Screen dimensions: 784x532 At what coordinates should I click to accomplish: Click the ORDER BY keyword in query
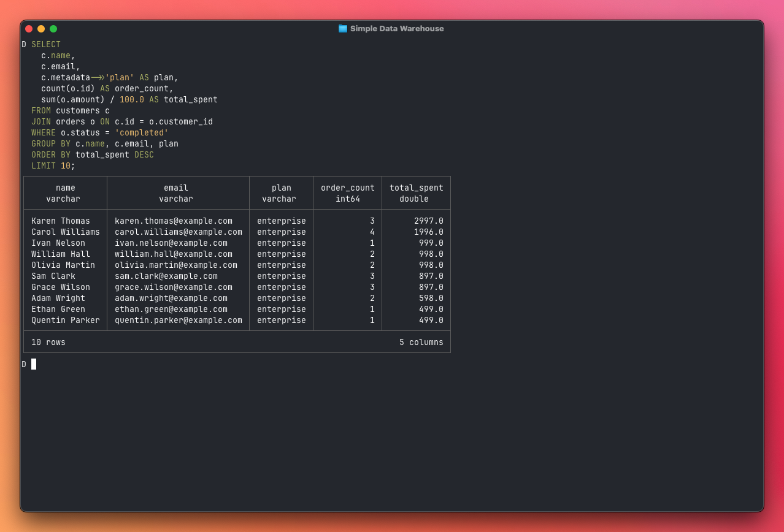tap(51, 155)
